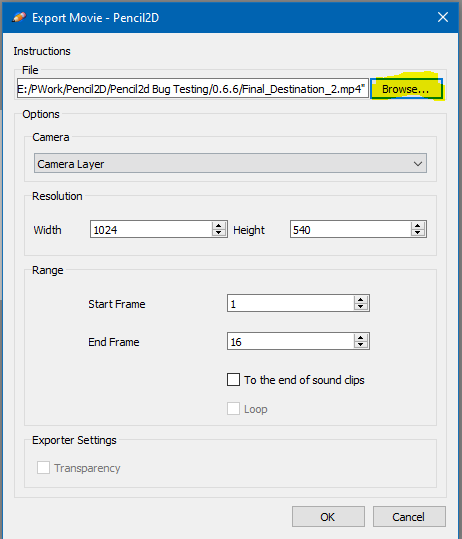Toggle the Loop checkbox
The image size is (462, 539).
coord(233,409)
